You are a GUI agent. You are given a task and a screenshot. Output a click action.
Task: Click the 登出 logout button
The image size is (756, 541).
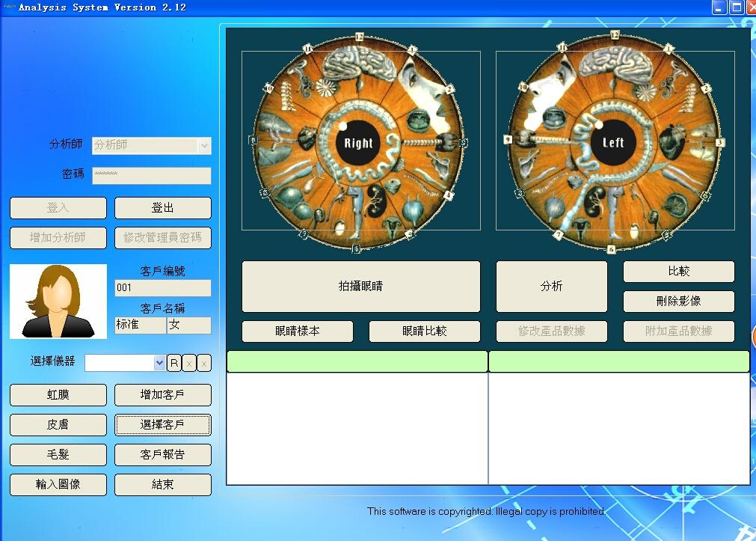162,208
